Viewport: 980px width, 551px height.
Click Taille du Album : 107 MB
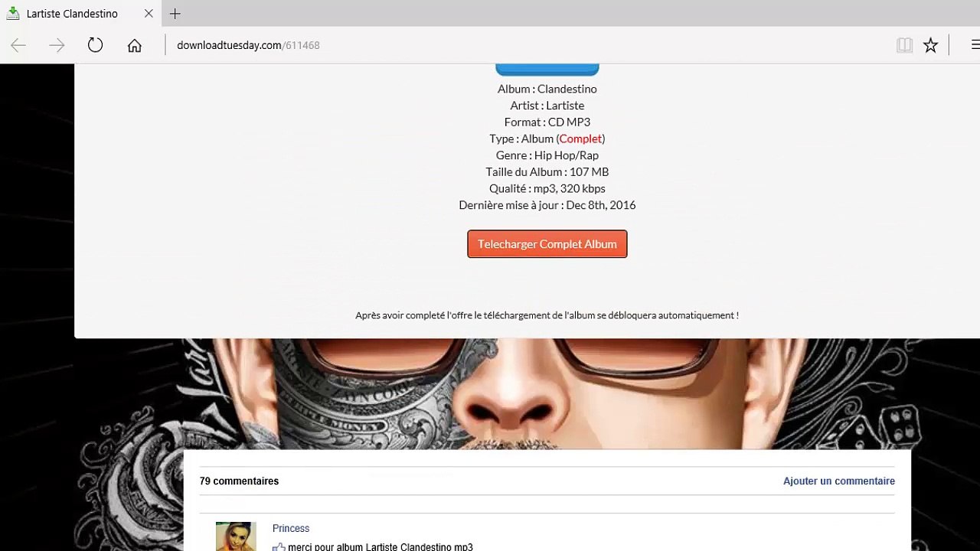click(x=547, y=172)
